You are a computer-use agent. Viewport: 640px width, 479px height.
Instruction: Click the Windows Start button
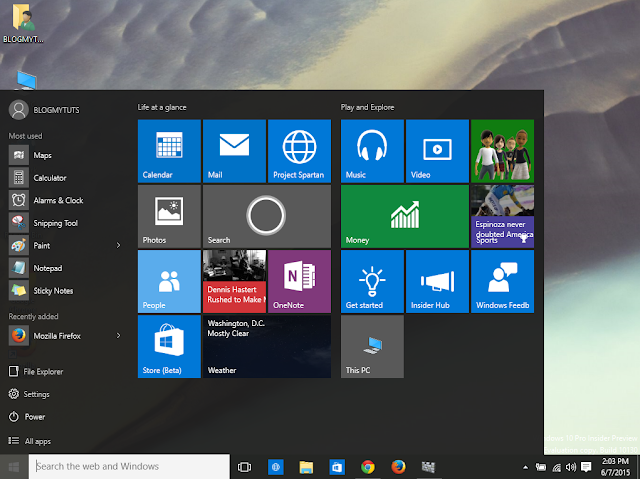point(14,466)
